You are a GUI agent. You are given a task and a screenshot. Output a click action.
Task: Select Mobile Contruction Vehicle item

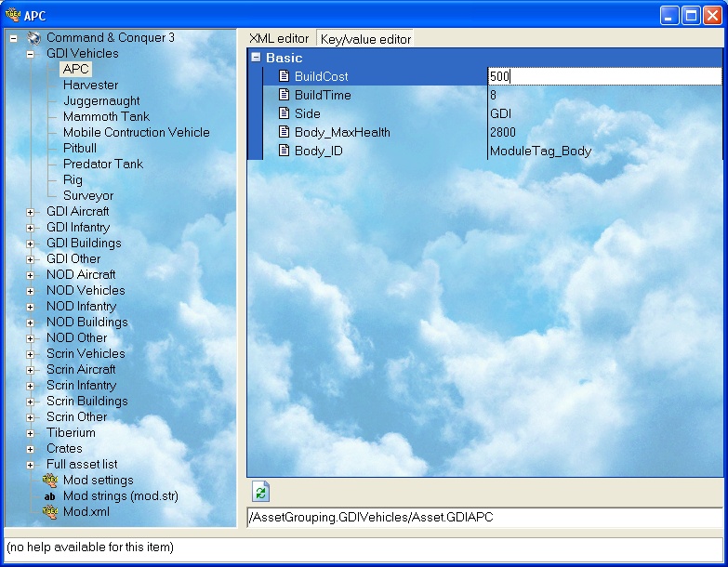(136, 132)
